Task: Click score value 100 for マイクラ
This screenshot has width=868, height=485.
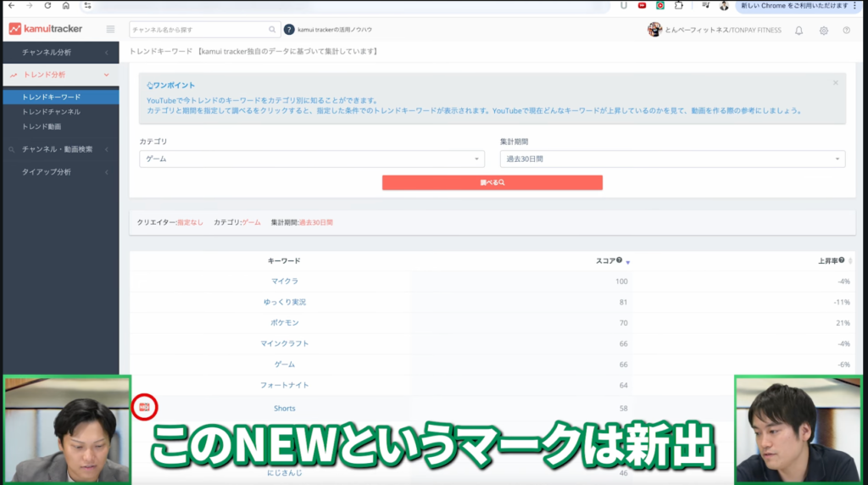Action: tap(621, 282)
